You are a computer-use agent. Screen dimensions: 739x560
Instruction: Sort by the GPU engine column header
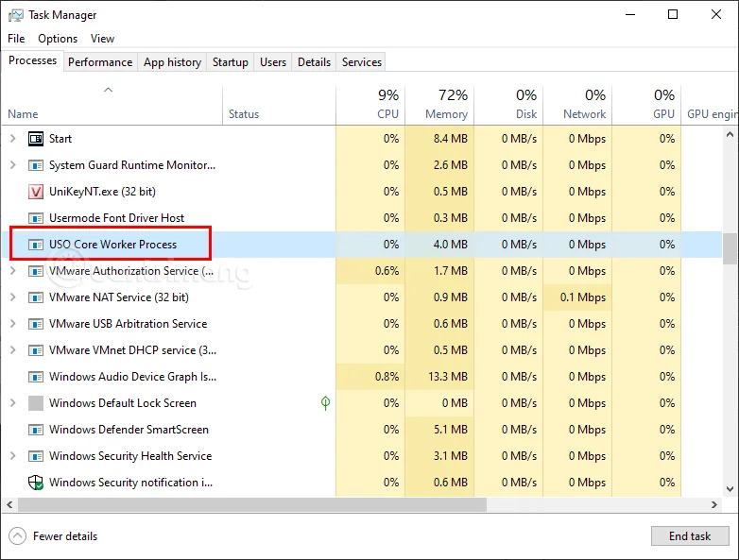[x=710, y=106]
